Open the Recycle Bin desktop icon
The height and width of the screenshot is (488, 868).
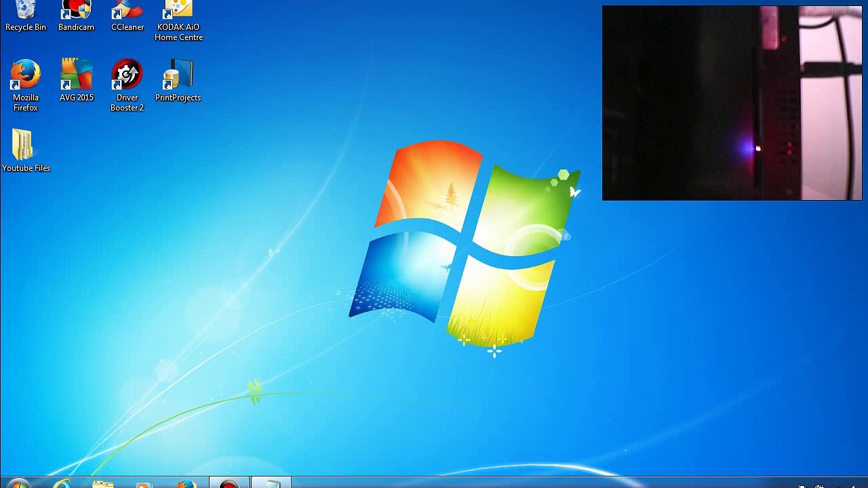click(x=26, y=16)
